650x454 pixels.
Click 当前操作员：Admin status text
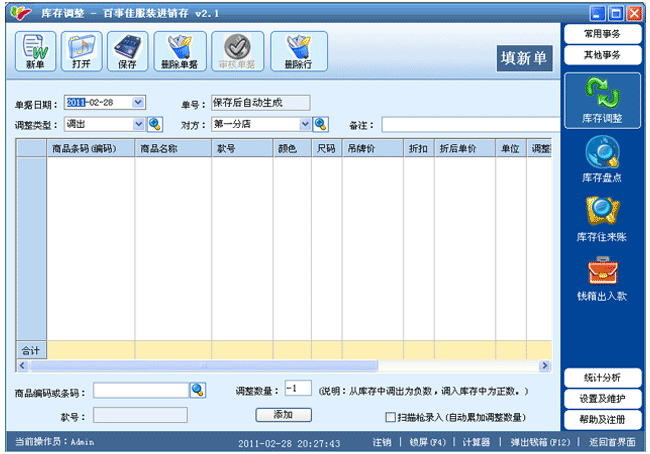[55, 442]
